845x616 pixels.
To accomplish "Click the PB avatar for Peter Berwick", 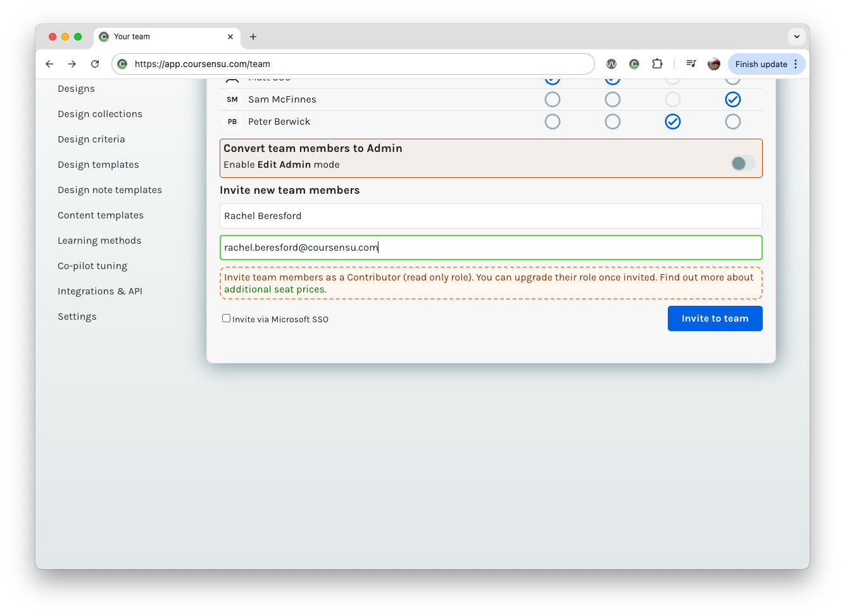I will [232, 122].
